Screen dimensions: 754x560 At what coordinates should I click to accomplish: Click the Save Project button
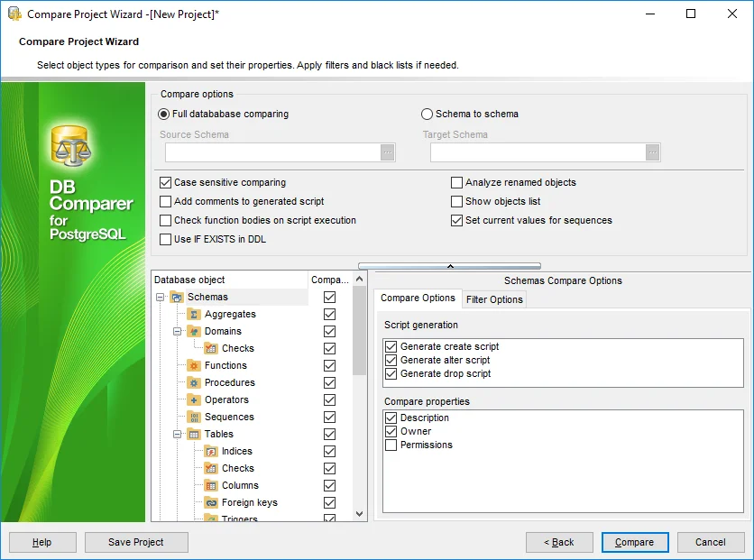136,542
